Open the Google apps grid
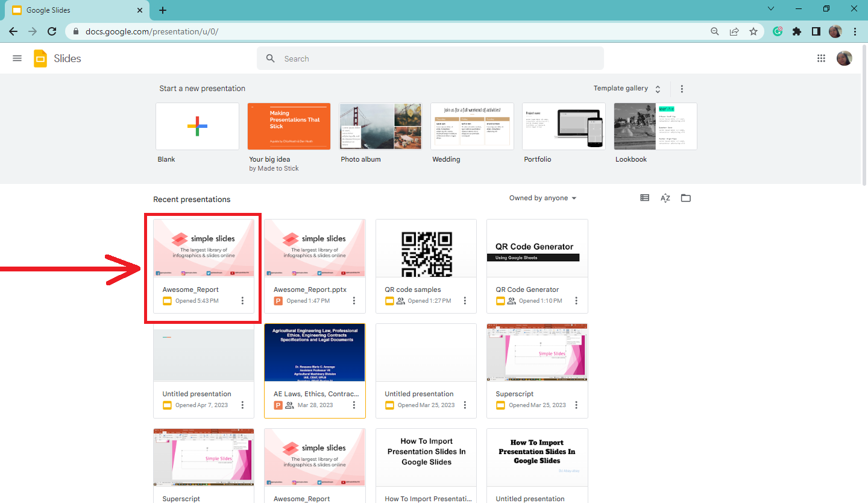Image resolution: width=868 pixels, height=503 pixels. click(821, 59)
